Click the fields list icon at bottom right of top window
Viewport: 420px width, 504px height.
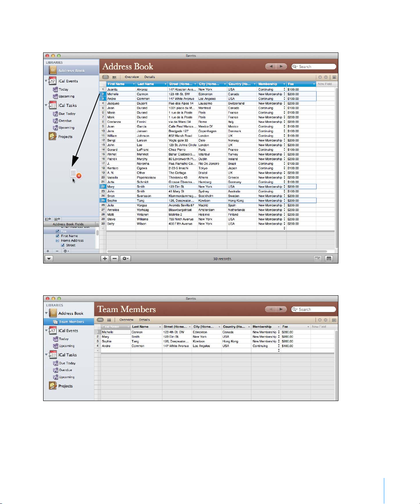click(x=329, y=258)
